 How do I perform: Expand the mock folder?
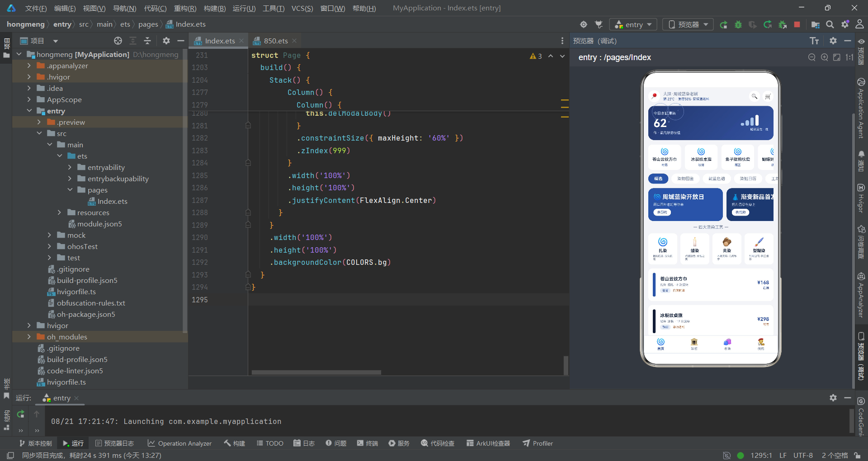click(x=49, y=235)
